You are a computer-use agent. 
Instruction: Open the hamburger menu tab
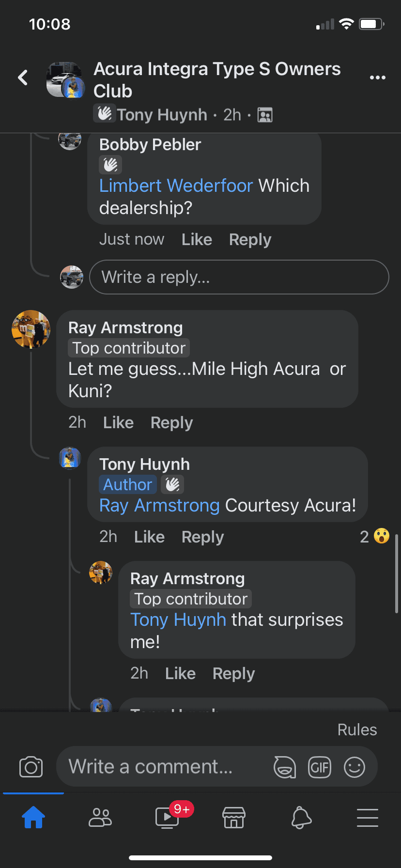click(x=368, y=818)
